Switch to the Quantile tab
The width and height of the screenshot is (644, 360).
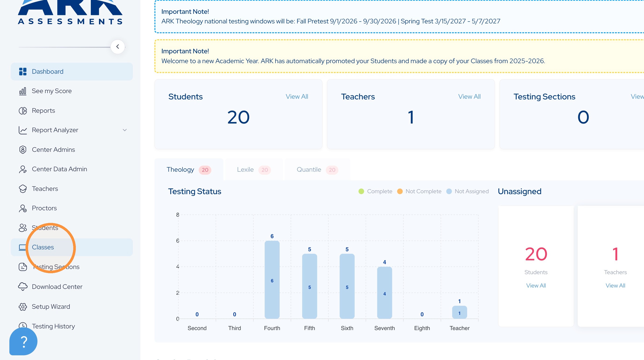pos(317,170)
